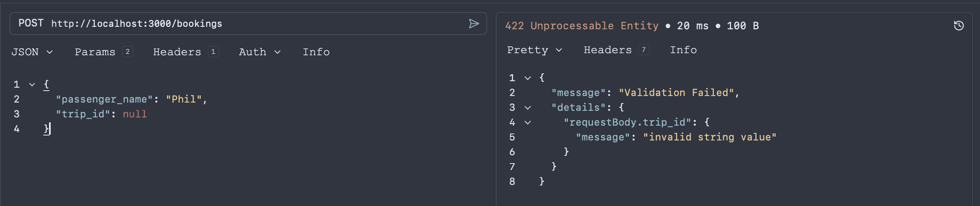Select the POST method label

click(31, 23)
